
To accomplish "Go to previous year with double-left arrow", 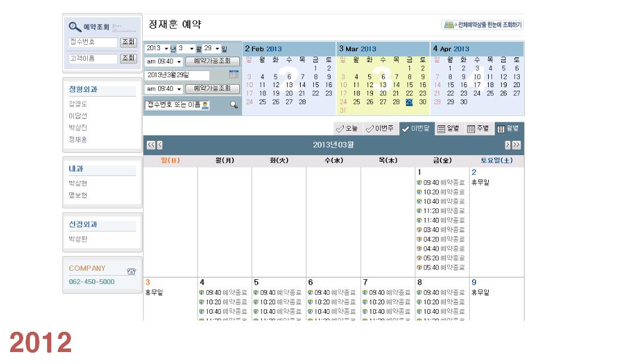I will pyautogui.click(x=150, y=145).
